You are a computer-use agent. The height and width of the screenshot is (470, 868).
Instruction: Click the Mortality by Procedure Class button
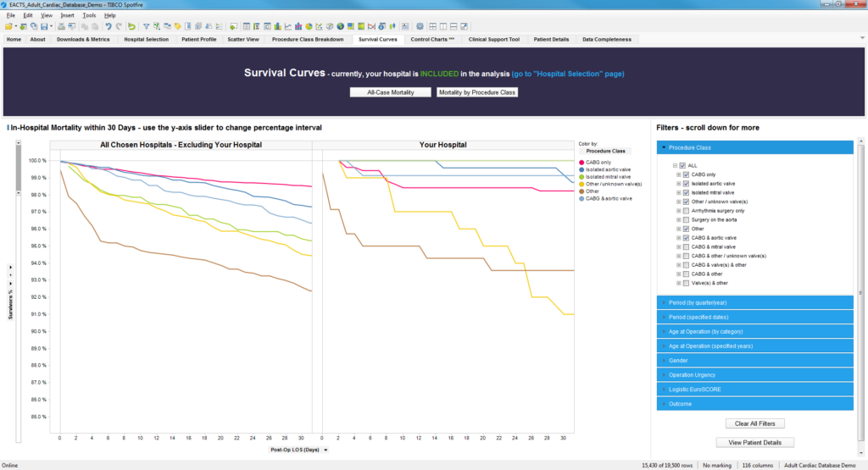click(x=476, y=91)
